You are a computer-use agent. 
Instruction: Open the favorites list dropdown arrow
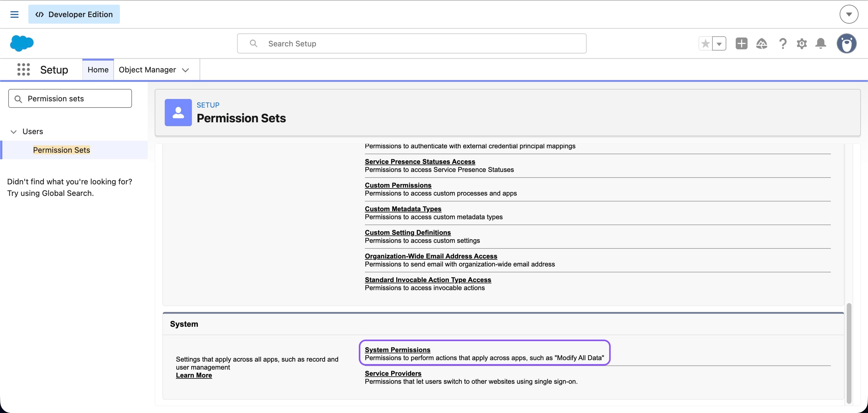click(x=719, y=43)
